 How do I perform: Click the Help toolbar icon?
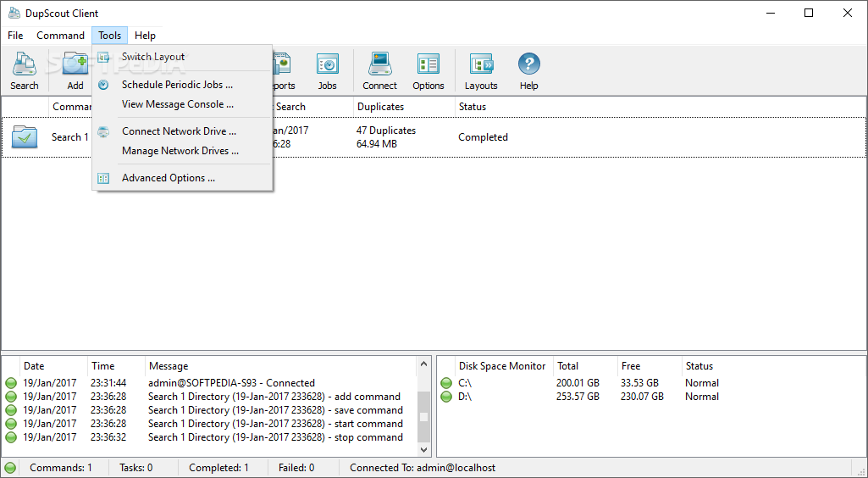point(528,64)
